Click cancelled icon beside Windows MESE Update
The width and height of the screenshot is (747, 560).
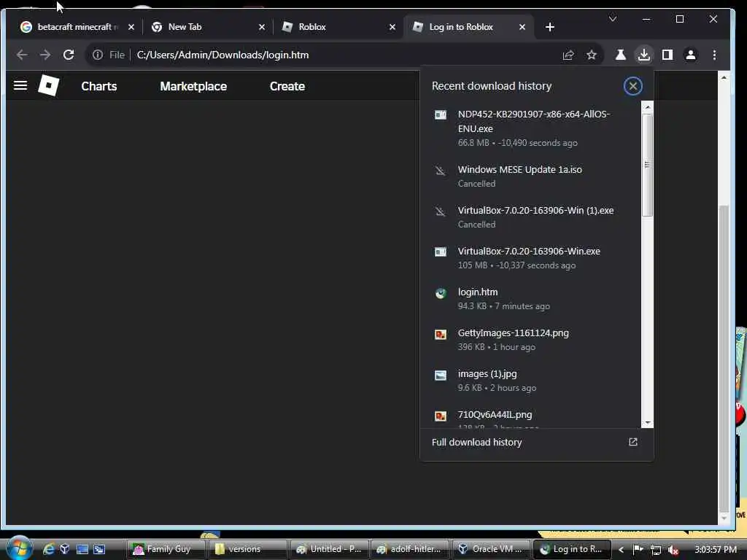coord(440,170)
